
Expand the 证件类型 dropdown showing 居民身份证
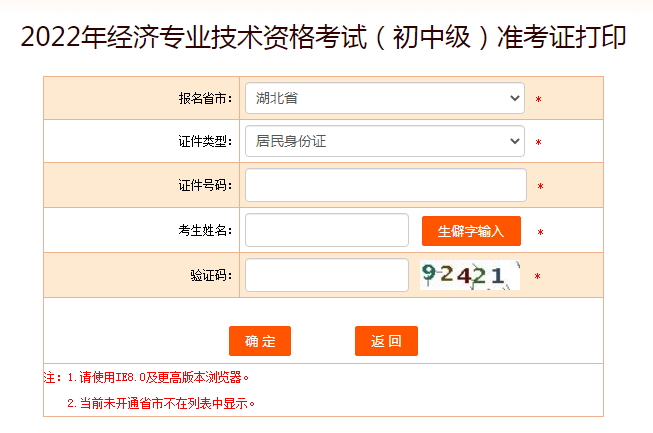(385, 141)
